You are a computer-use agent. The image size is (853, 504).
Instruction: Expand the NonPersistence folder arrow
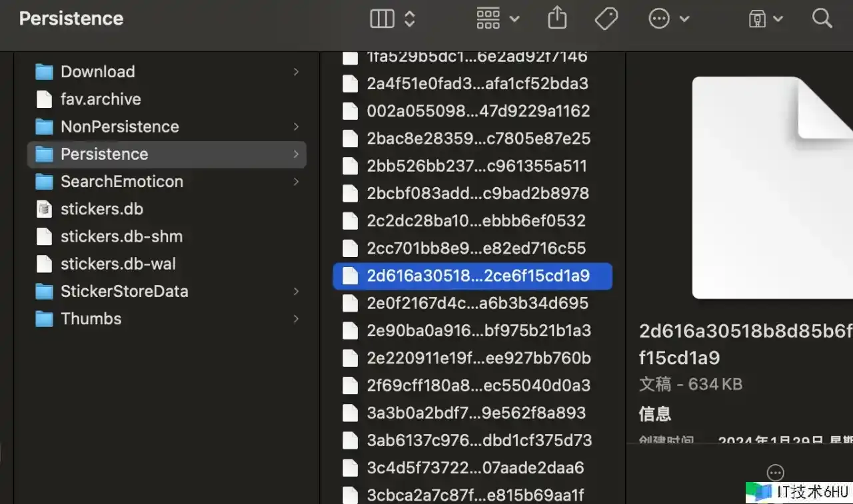click(x=296, y=126)
